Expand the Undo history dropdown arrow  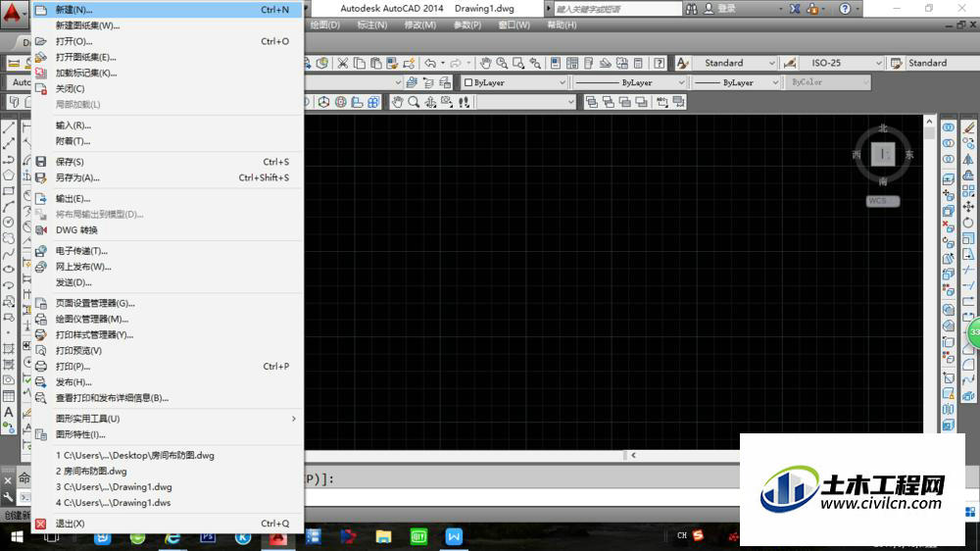pos(443,63)
